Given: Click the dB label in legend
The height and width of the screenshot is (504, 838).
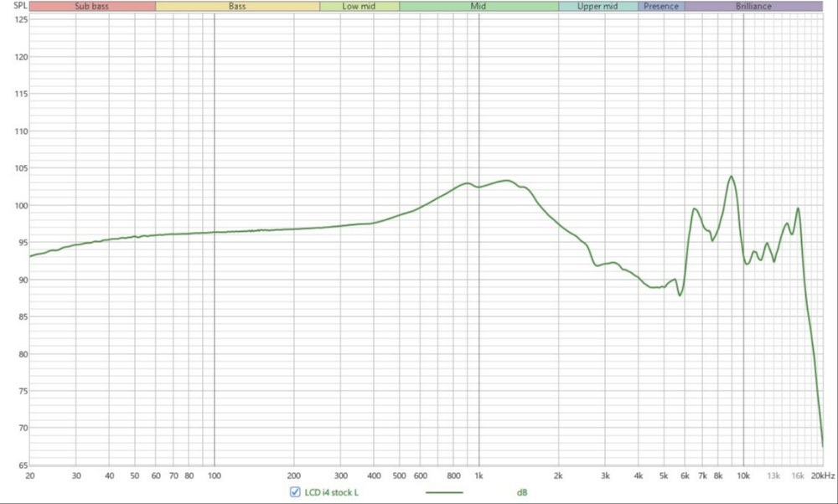Looking at the screenshot, I should pyautogui.click(x=522, y=492).
